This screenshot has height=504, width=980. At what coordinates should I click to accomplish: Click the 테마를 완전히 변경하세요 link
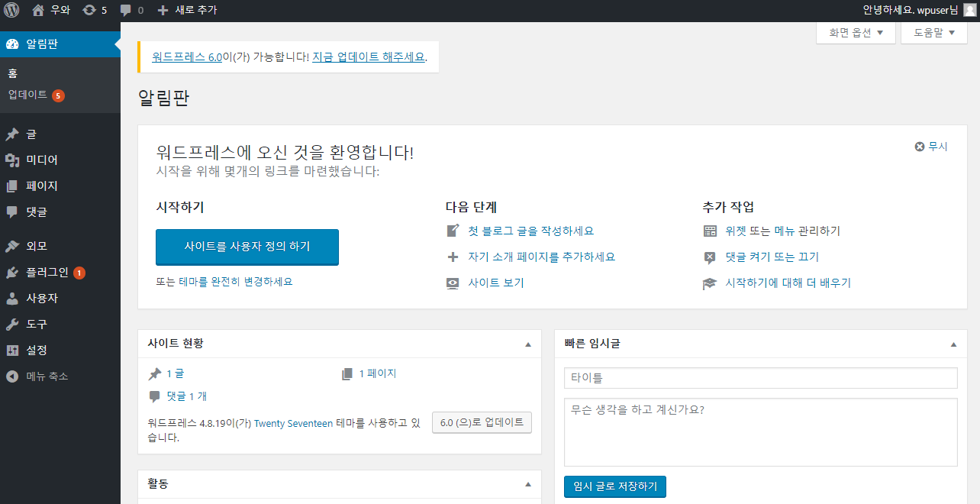click(236, 281)
